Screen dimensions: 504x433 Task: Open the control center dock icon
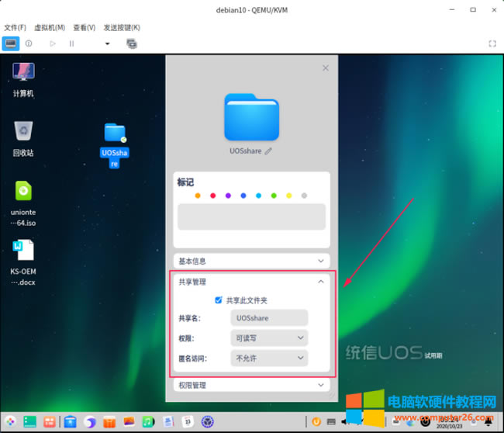[x=208, y=421]
